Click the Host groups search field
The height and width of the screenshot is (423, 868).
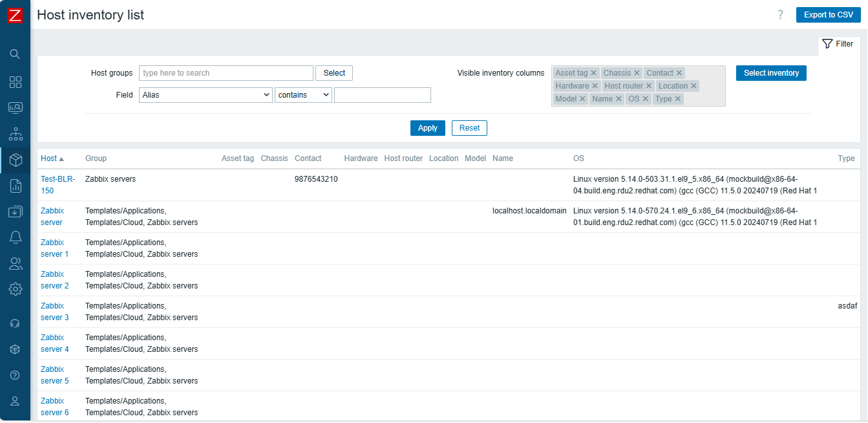click(226, 73)
